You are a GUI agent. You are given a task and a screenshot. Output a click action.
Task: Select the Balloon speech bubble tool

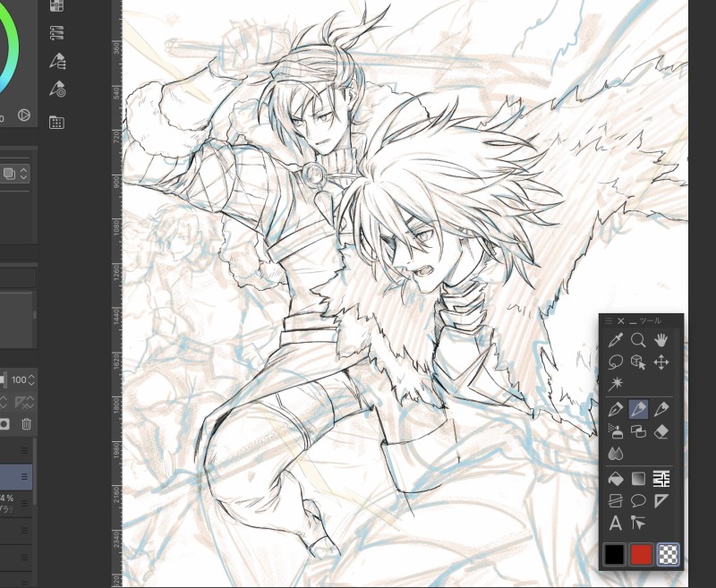tap(638, 501)
